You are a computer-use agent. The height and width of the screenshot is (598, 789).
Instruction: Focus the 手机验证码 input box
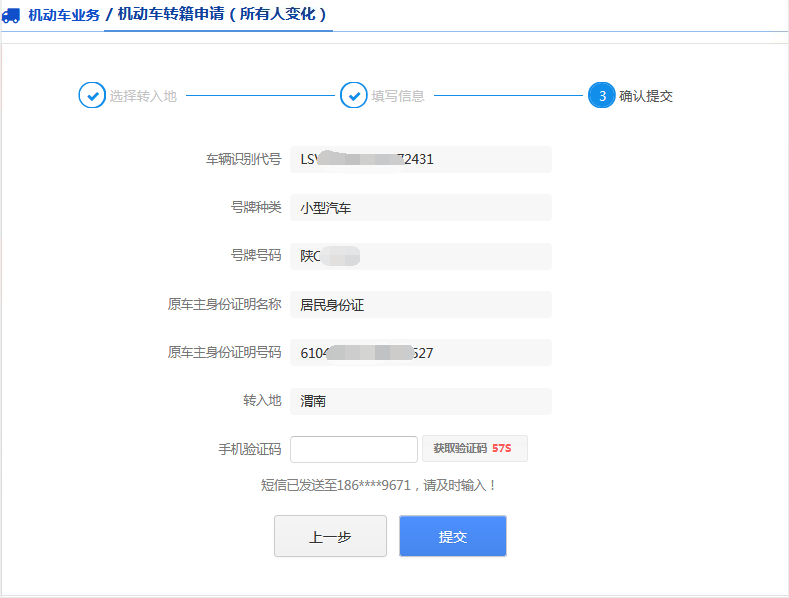[x=353, y=449]
